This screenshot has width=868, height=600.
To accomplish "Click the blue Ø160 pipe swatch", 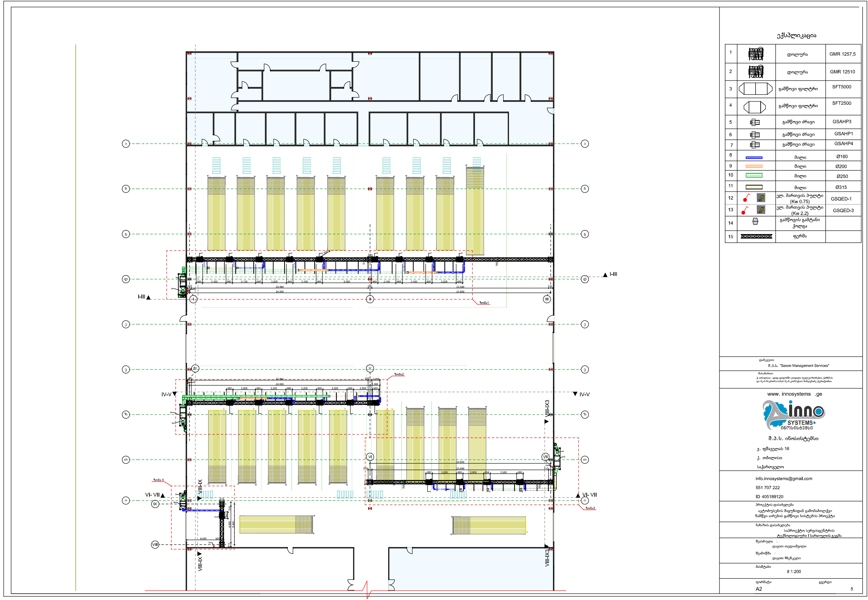I will click(754, 158).
